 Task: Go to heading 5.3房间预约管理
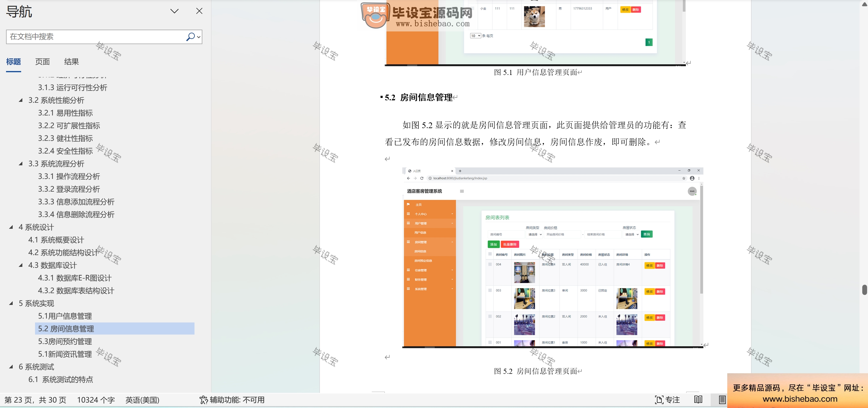[65, 342]
